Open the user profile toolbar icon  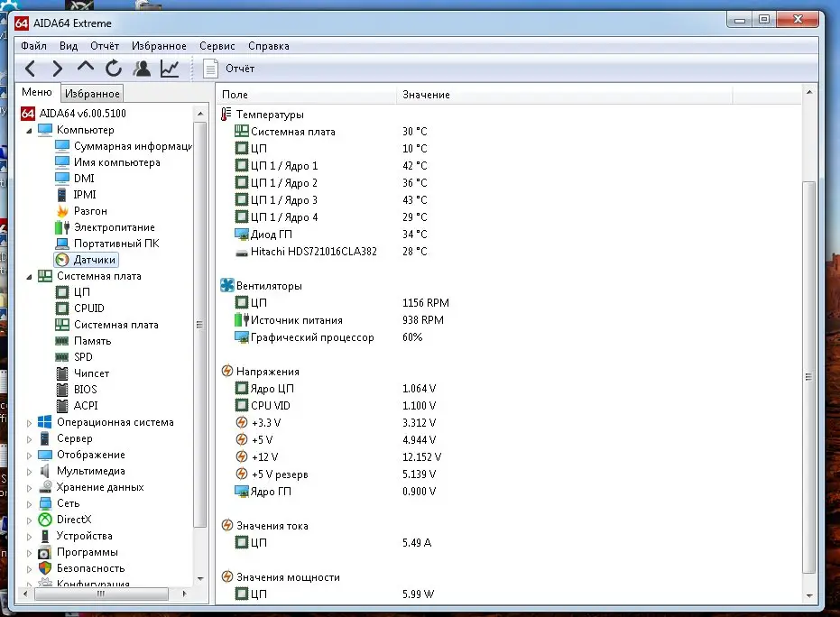[142, 69]
